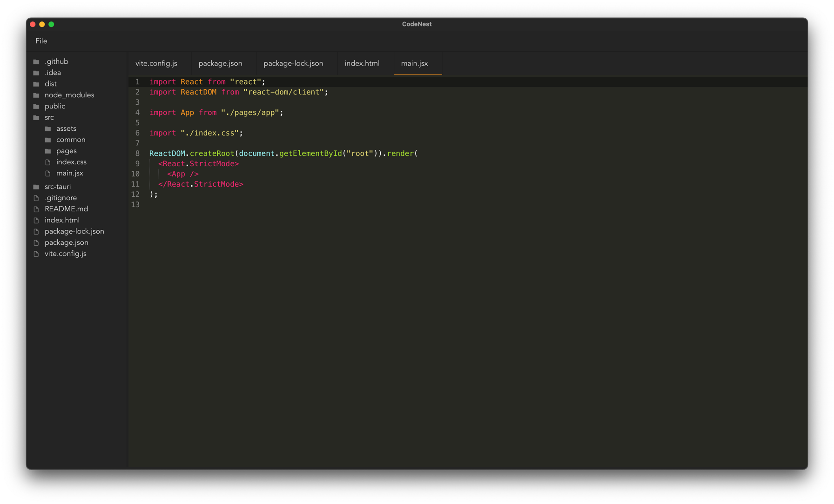Click the common folder icon
834x504 pixels.
[48, 140]
